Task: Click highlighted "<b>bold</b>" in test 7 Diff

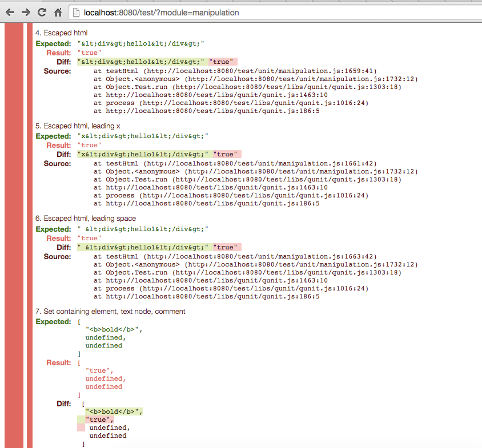Action: point(114,411)
